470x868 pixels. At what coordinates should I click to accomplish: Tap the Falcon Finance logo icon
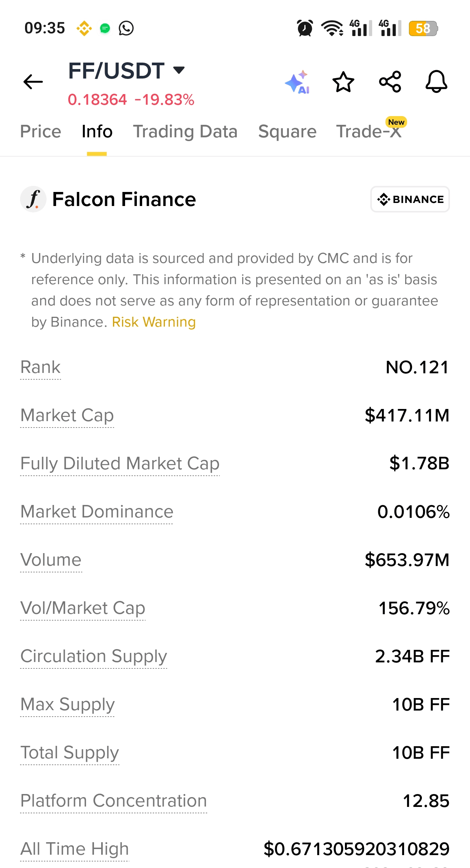pyautogui.click(x=33, y=199)
